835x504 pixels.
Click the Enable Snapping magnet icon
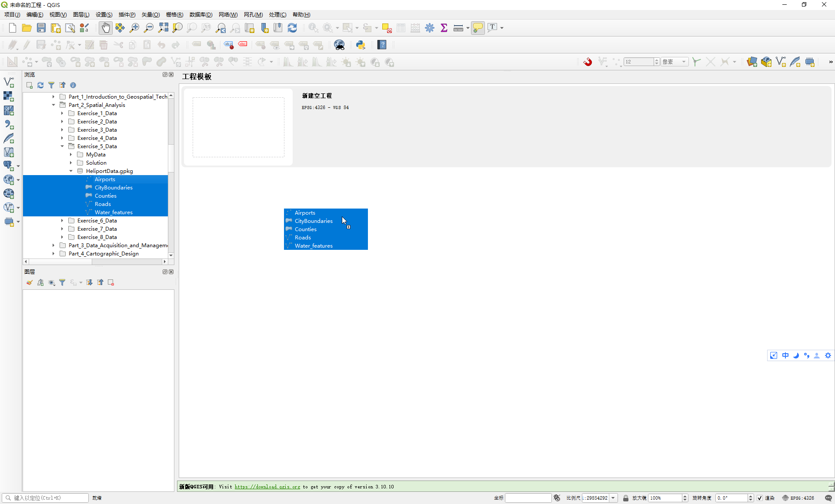point(588,62)
